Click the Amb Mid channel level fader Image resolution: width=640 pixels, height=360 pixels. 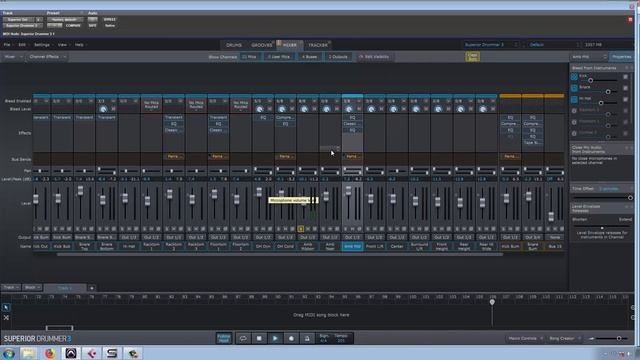point(348,191)
